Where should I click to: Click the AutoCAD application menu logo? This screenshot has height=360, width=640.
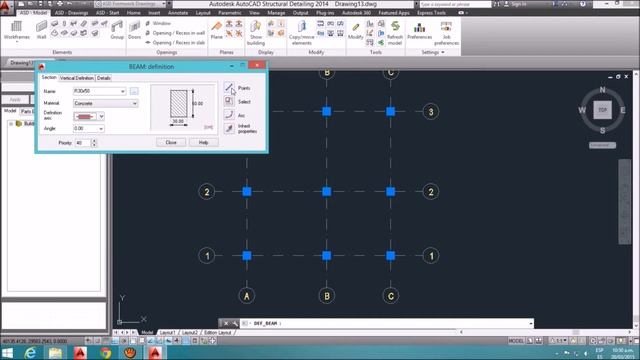6,6
